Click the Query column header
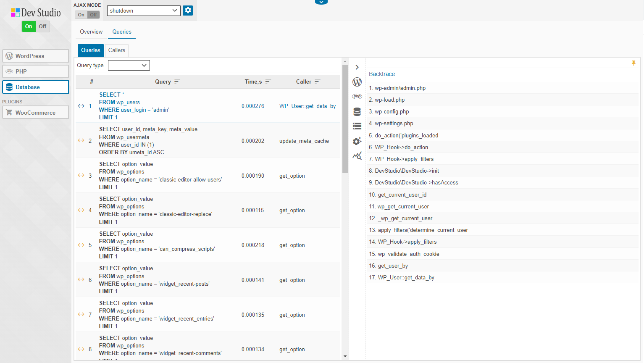644x363 pixels. click(x=163, y=82)
